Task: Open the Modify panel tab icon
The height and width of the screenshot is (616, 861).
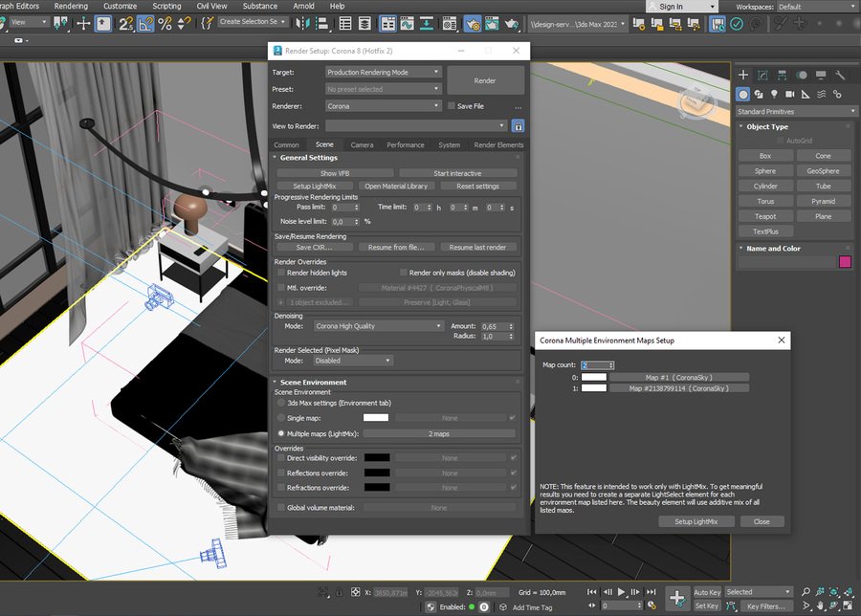Action: coord(762,75)
